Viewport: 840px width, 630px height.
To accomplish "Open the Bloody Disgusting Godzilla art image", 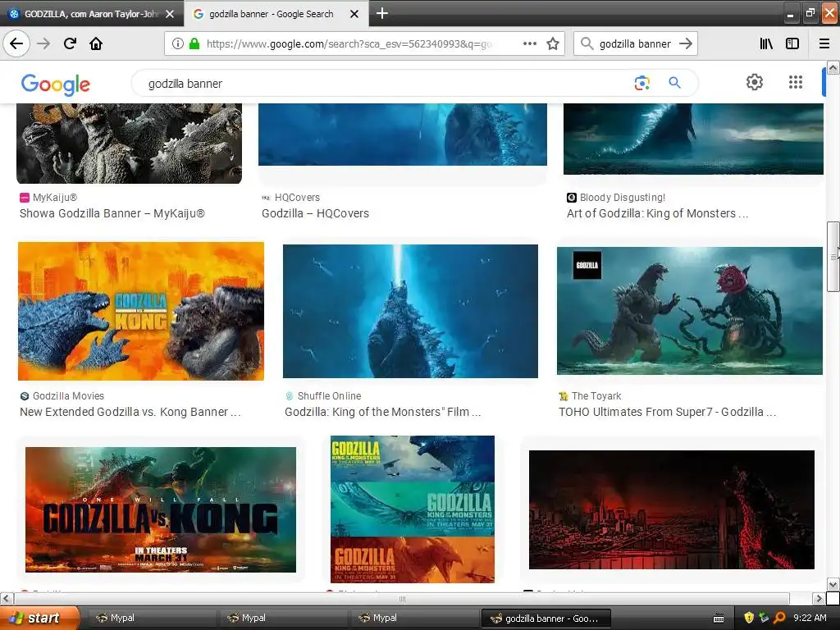I will point(693,139).
